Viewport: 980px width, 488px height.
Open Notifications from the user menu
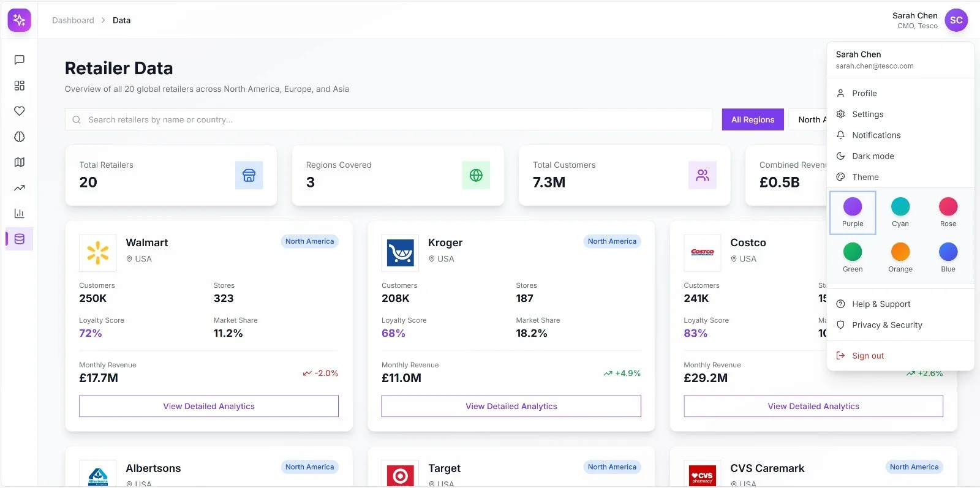[x=900, y=135]
